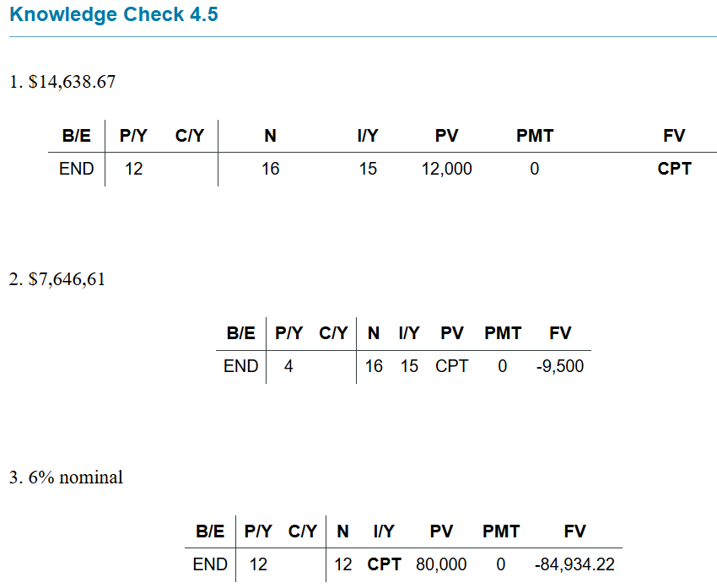Click the Knowledge Check 4.5 heading

114,14
